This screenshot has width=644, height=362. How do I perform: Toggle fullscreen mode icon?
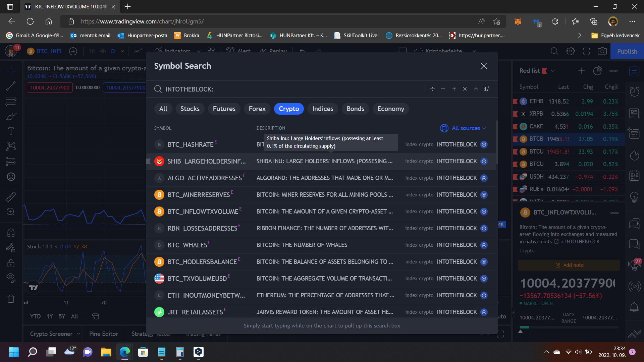(x=586, y=51)
